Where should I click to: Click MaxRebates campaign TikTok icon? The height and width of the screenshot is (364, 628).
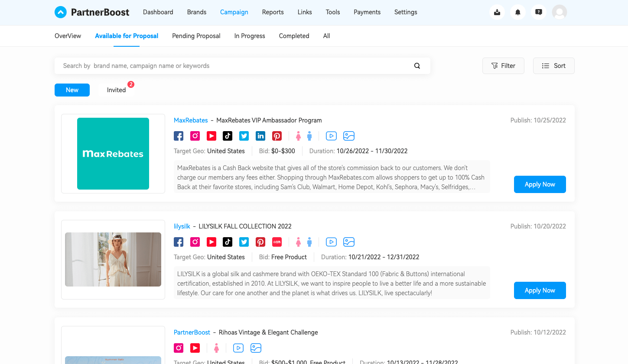coord(228,136)
